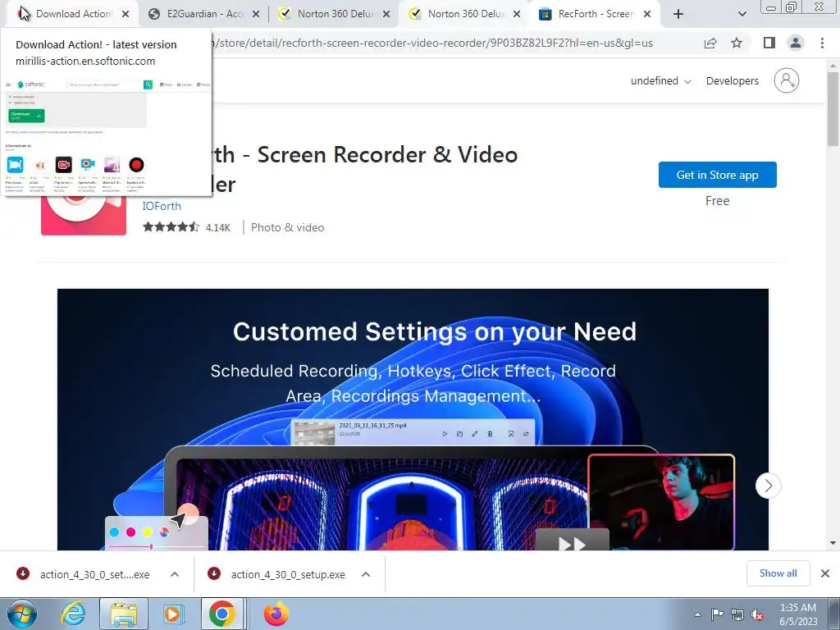
Task: Close the first Norton 360 Deluxe tab
Action: pos(386,14)
